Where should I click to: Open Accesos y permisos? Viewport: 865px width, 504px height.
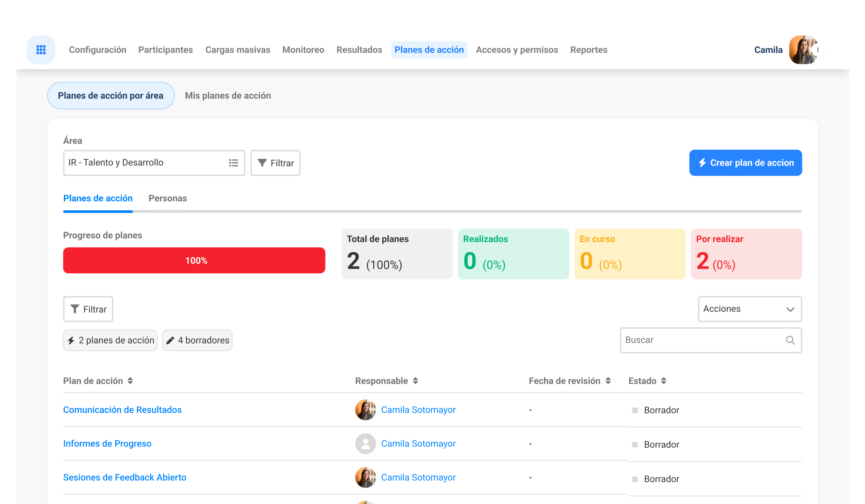coord(517,50)
